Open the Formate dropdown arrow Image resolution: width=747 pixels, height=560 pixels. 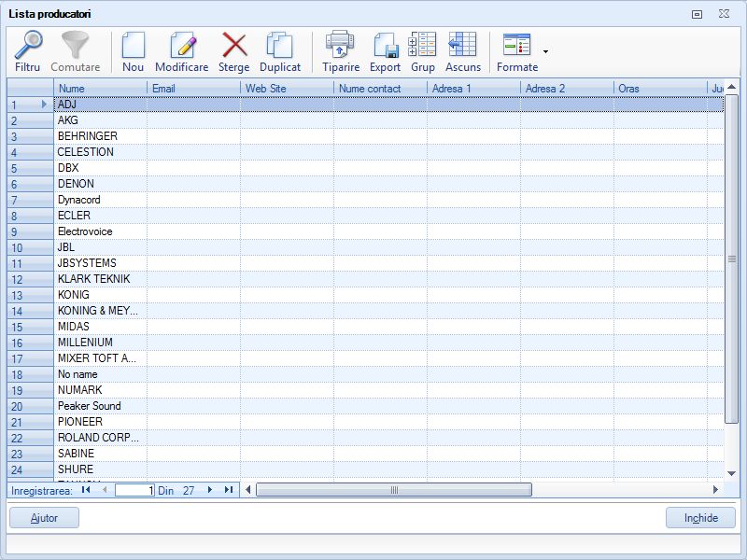tap(545, 51)
